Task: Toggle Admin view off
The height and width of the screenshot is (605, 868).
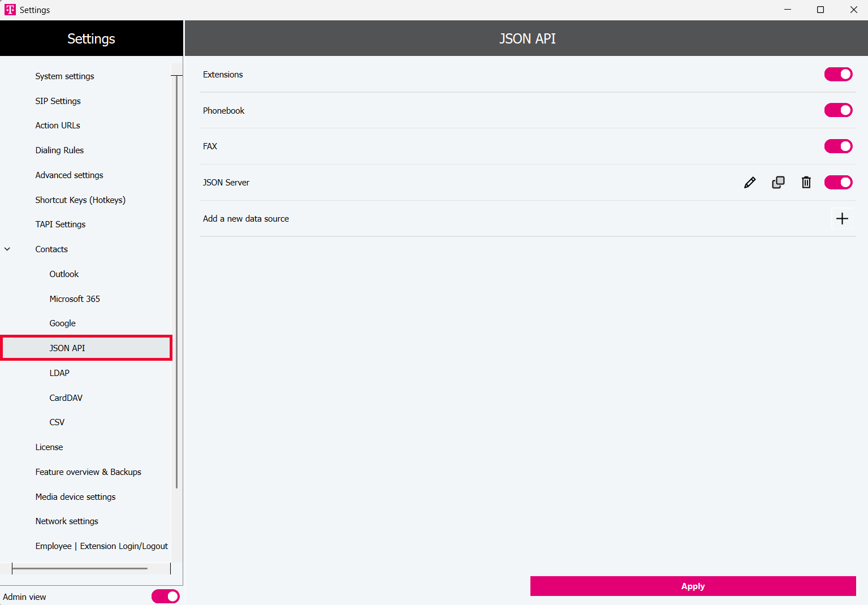Action: tap(165, 597)
